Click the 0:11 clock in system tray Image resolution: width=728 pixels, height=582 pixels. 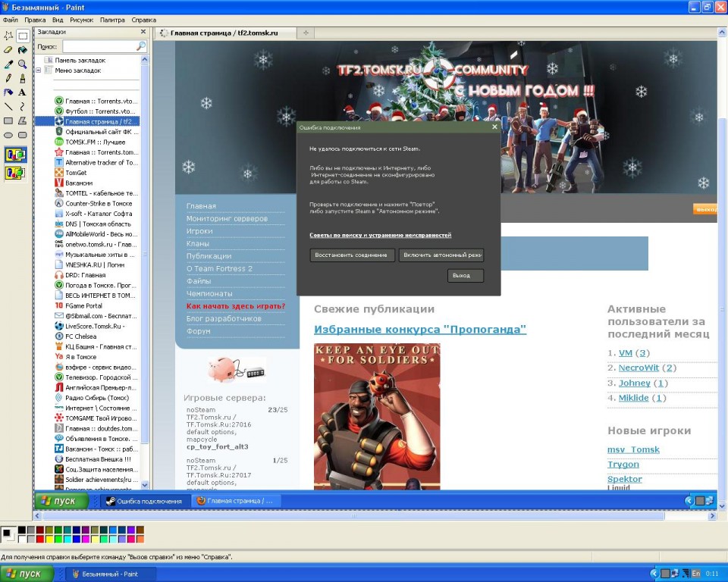pyautogui.click(x=712, y=574)
